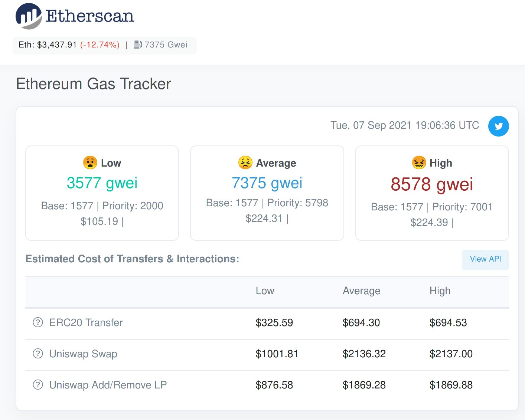
Task: Click the question mark beside Uniswap Swap
Action: coord(38,354)
